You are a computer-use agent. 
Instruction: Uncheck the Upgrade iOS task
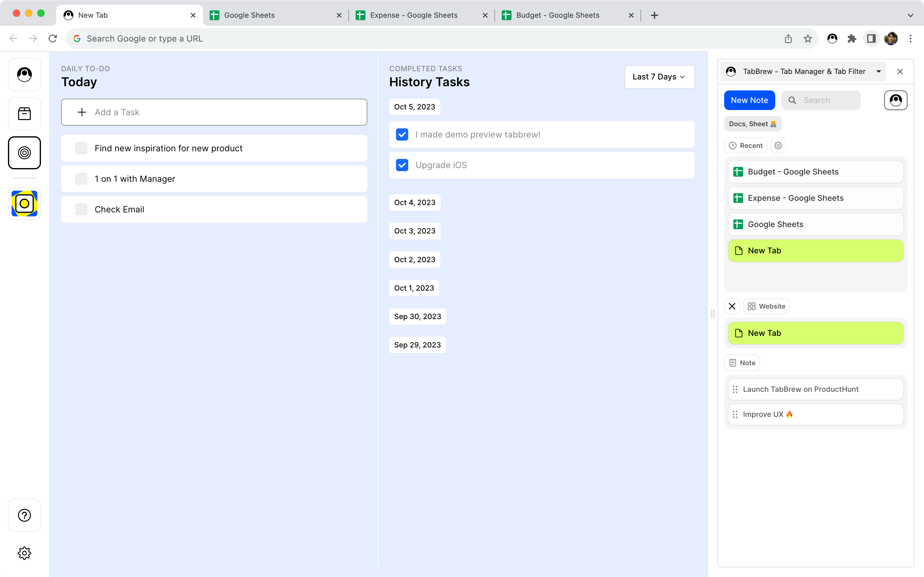402,165
